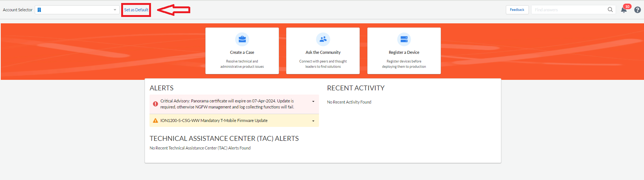Click the ALERTS heading
644x180 pixels.
tap(162, 88)
